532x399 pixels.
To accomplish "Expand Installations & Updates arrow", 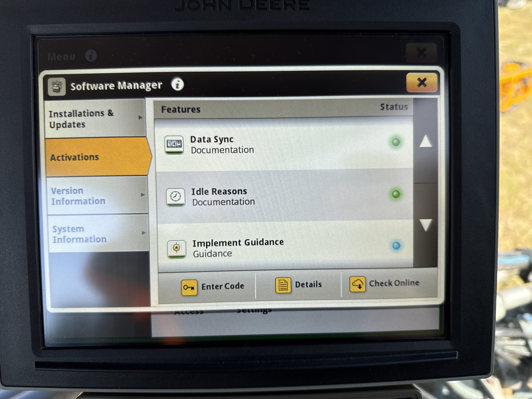I will pyautogui.click(x=141, y=118).
